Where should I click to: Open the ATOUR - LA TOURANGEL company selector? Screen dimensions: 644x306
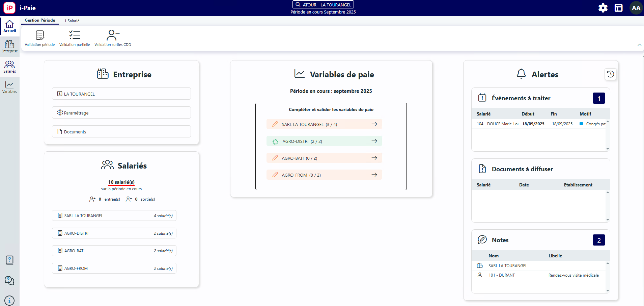323,5
